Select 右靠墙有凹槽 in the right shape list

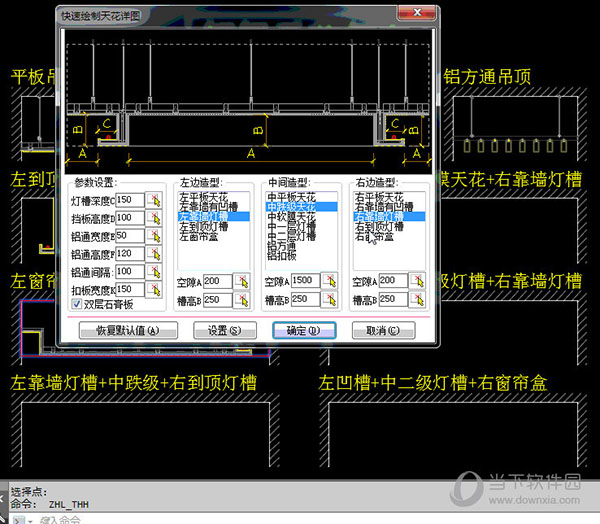pyautogui.click(x=389, y=207)
